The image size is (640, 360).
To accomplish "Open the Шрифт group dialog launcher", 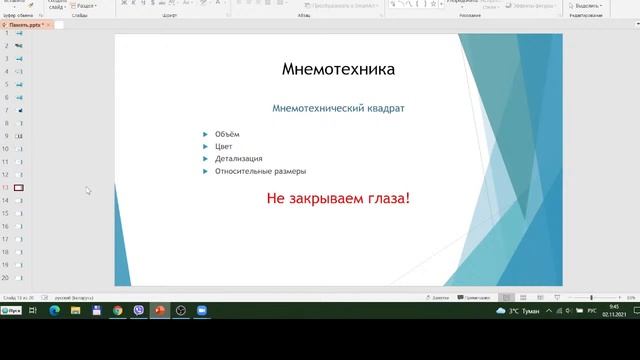I will tap(229, 16).
